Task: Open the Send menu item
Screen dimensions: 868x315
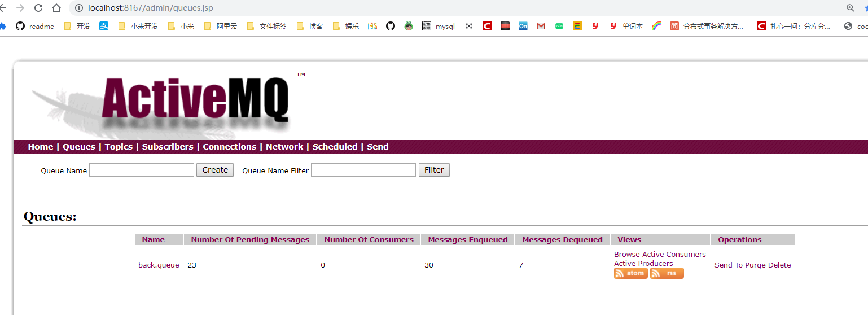Action: (x=378, y=147)
